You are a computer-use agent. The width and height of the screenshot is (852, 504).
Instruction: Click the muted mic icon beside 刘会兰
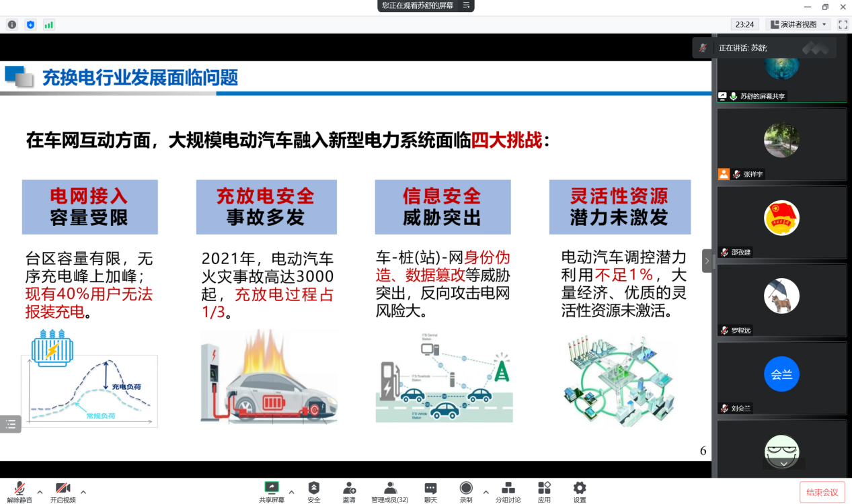725,408
